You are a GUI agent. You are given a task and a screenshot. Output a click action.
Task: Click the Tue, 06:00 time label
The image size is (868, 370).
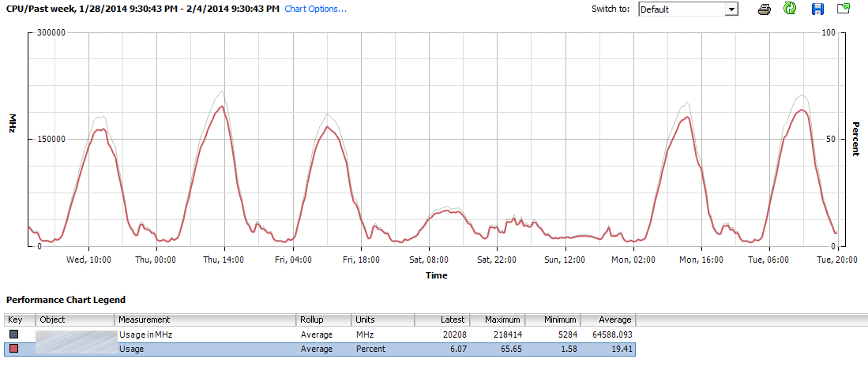(x=768, y=260)
